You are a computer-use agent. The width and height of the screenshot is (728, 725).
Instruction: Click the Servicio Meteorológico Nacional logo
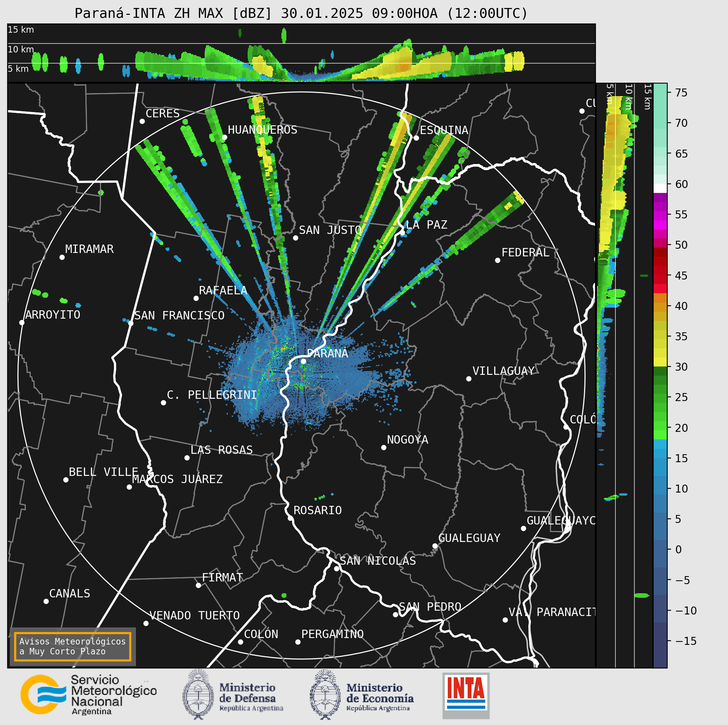coord(88,695)
